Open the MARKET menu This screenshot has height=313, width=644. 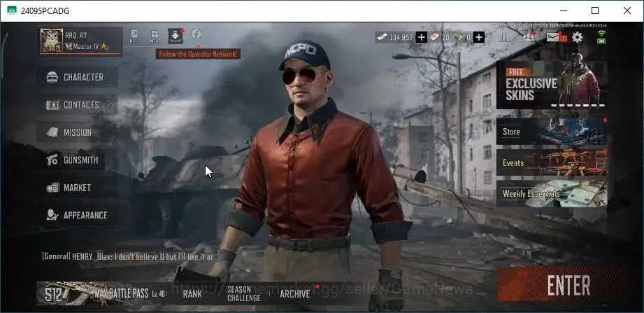[x=78, y=188]
